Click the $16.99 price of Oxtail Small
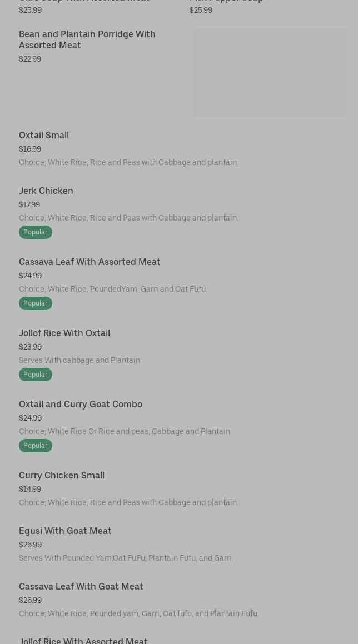Viewport: 358px width, 644px height. tap(30, 149)
